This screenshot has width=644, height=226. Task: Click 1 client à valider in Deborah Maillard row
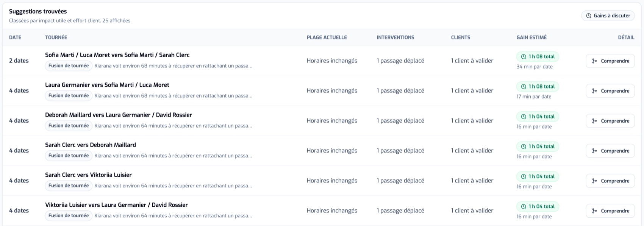(472, 120)
